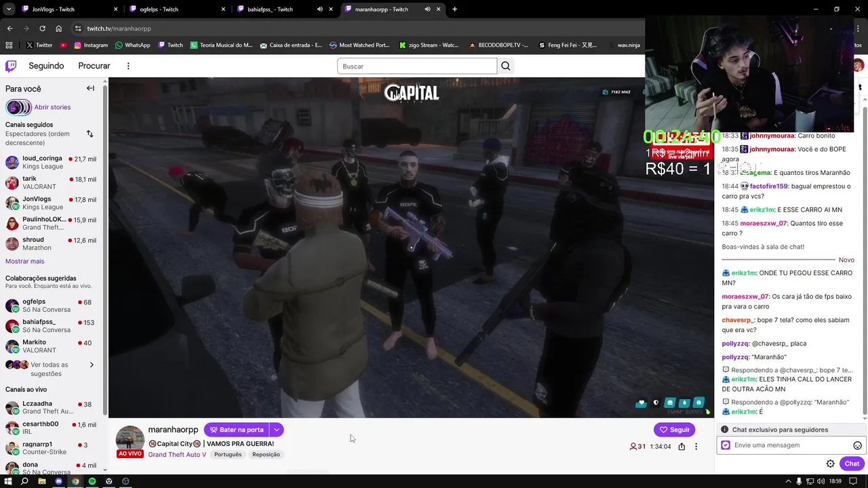Open the YouTube bookmark icon
This screenshot has width=868, height=488.
click(x=64, y=45)
